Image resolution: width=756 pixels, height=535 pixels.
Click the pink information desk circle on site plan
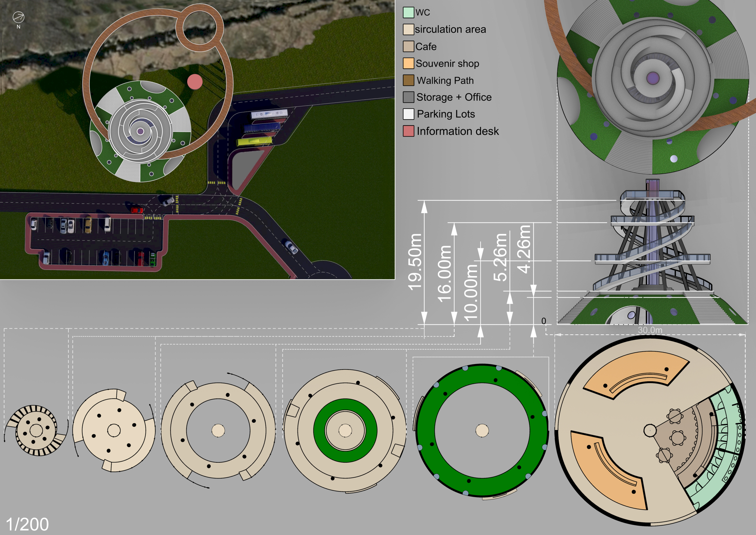point(195,82)
